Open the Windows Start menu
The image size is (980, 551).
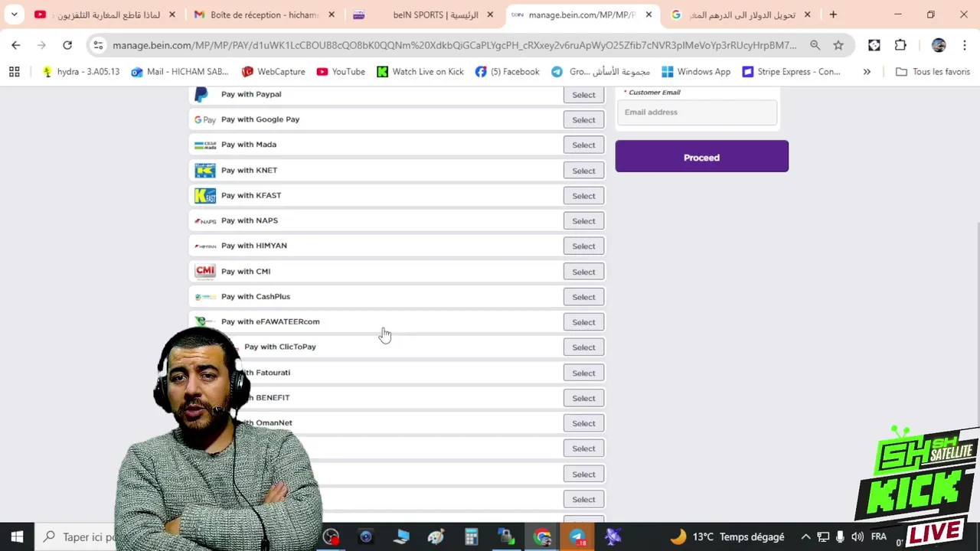click(17, 536)
